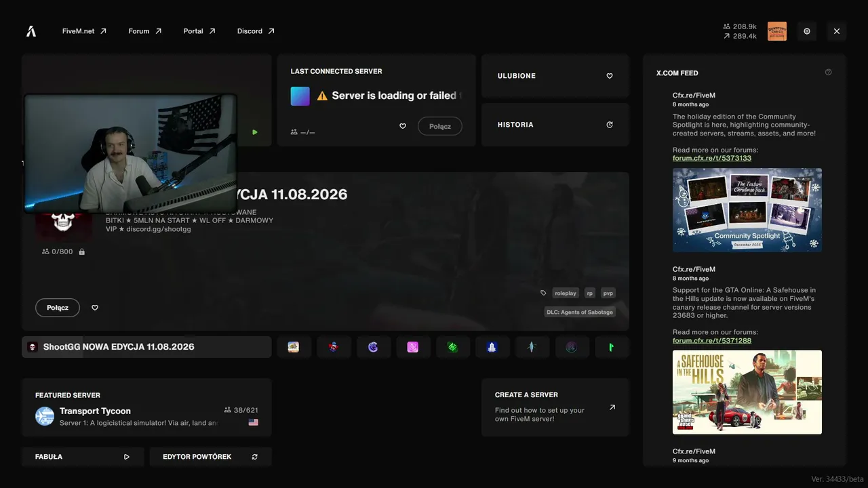The image size is (868, 488).
Task: Select the purple C logo server icon
Action: (373, 347)
